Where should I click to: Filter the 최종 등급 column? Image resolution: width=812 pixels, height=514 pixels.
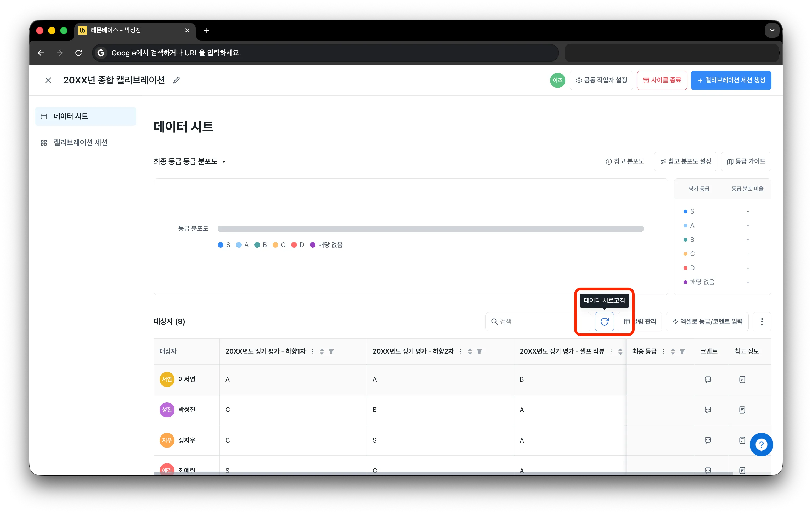pyautogui.click(x=682, y=351)
